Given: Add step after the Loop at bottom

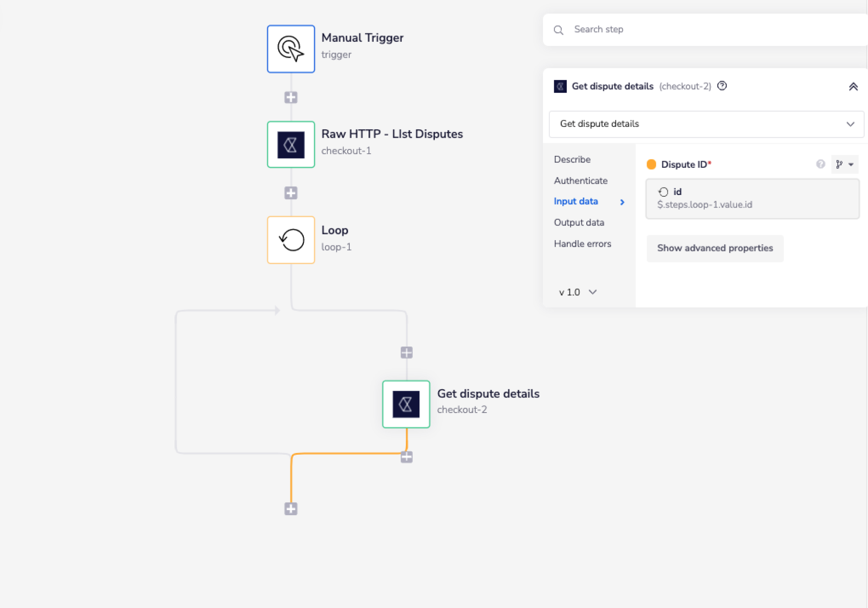Looking at the screenshot, I should pyautogui.click(x=291, y=509).
